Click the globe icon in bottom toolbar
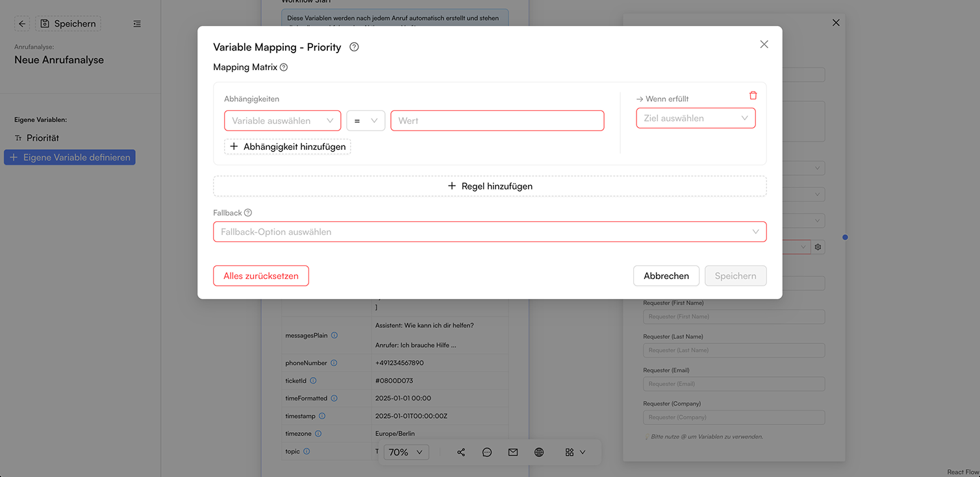 539,452
